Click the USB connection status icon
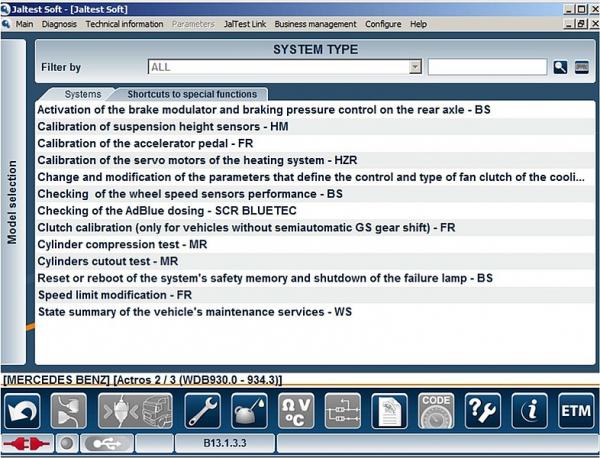 107,444
